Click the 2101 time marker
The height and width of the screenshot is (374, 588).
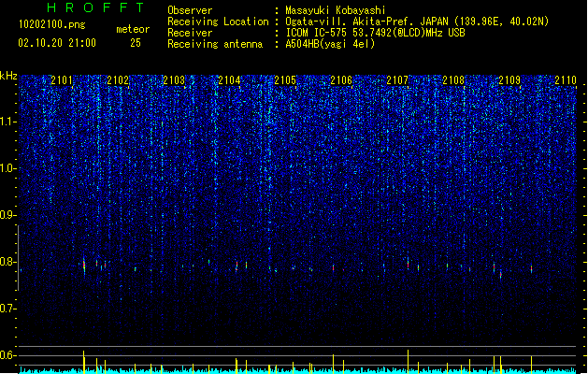(x=62, y=80)
